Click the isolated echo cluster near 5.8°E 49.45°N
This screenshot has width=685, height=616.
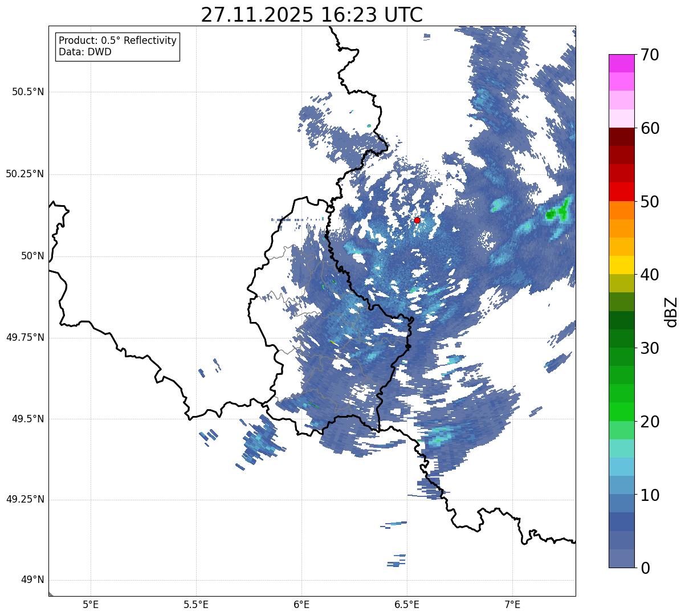260,441
